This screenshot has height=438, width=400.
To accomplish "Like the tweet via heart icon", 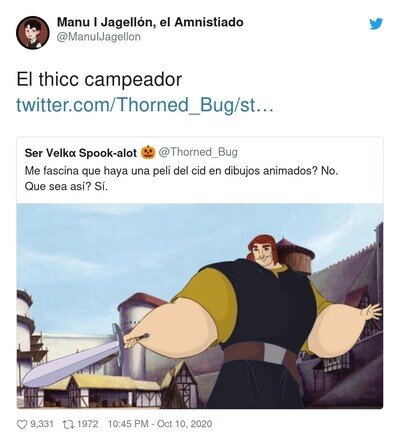I will [x=21, y=424].
